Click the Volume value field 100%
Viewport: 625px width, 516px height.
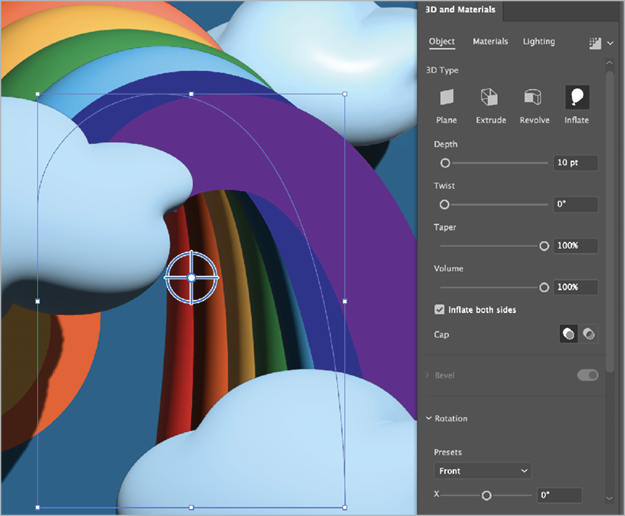(x=576, y=287)
